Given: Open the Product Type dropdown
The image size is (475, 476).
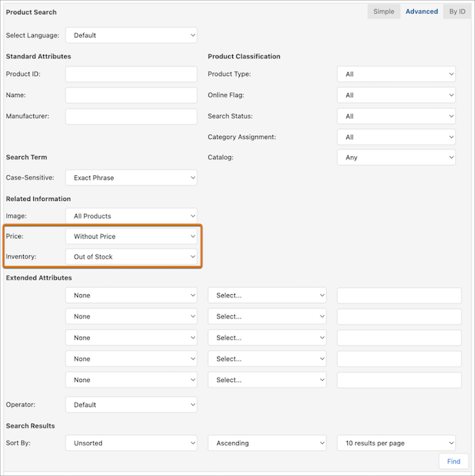Looking at the screenshot, I should (x=396, y=74).
